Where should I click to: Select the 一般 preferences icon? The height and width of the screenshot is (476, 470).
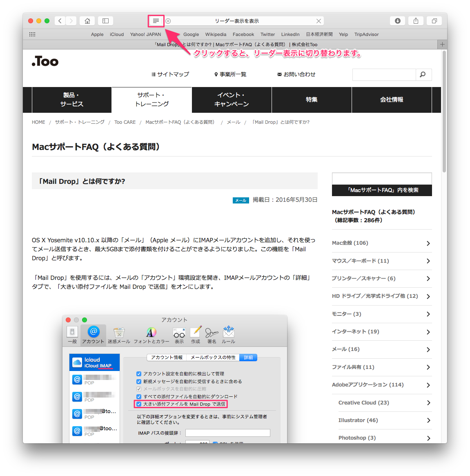[x=72, y=335]
